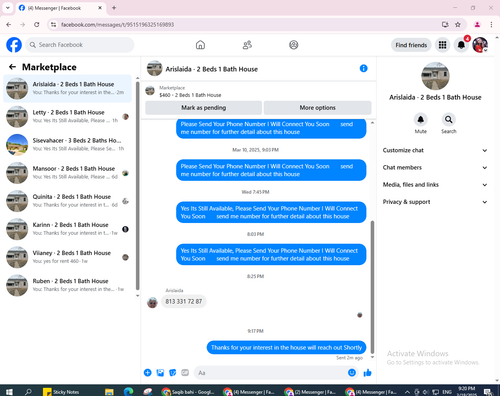
Task: Select the Arislaida conversation in the list
Action: 68,88
